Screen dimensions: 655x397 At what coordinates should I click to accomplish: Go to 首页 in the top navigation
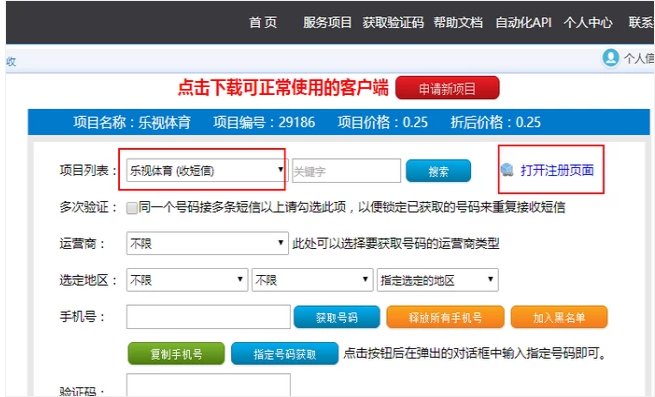(x=263, y=22)
